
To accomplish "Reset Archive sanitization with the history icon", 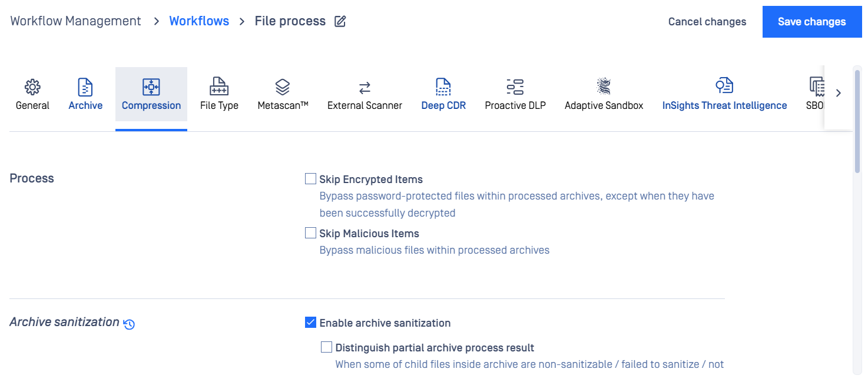I will tap(130, 324).
